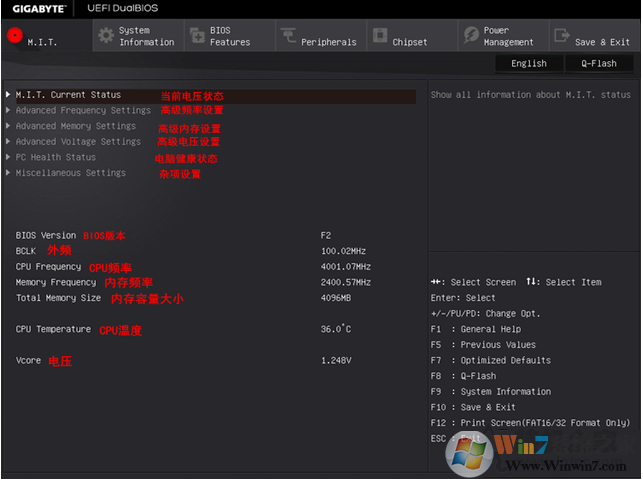
Task: Click Memory Frequency value 2400.57MHz
Action: coord(346,282)
